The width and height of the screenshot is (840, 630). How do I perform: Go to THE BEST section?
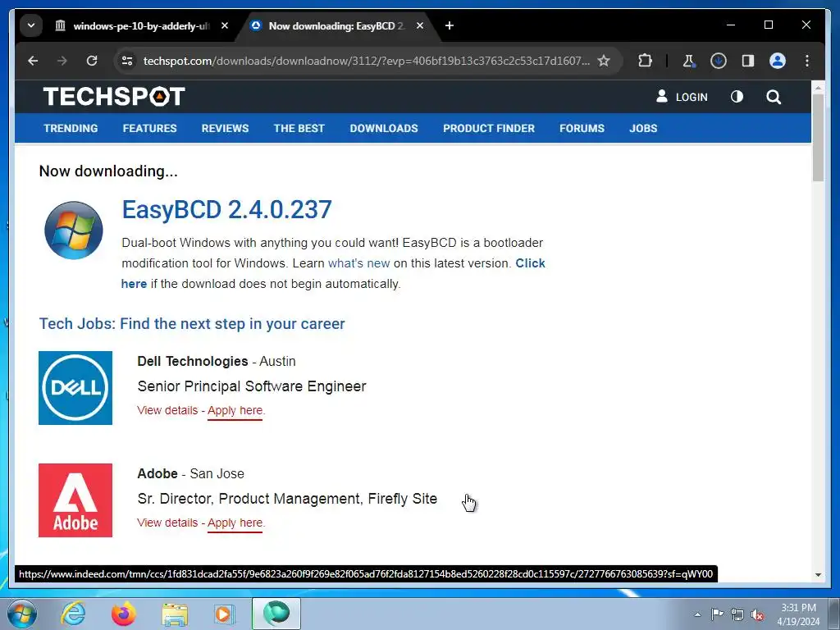pos(299,129)
